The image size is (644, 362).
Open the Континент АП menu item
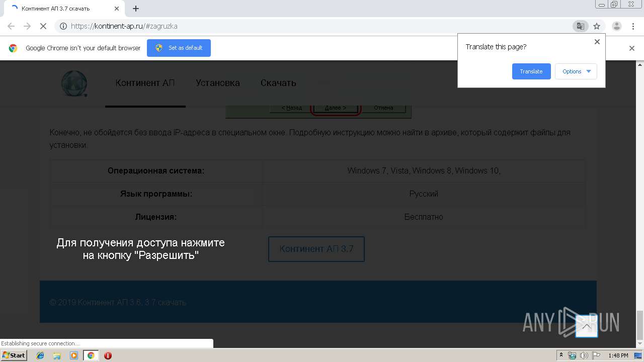pos(145,83)
